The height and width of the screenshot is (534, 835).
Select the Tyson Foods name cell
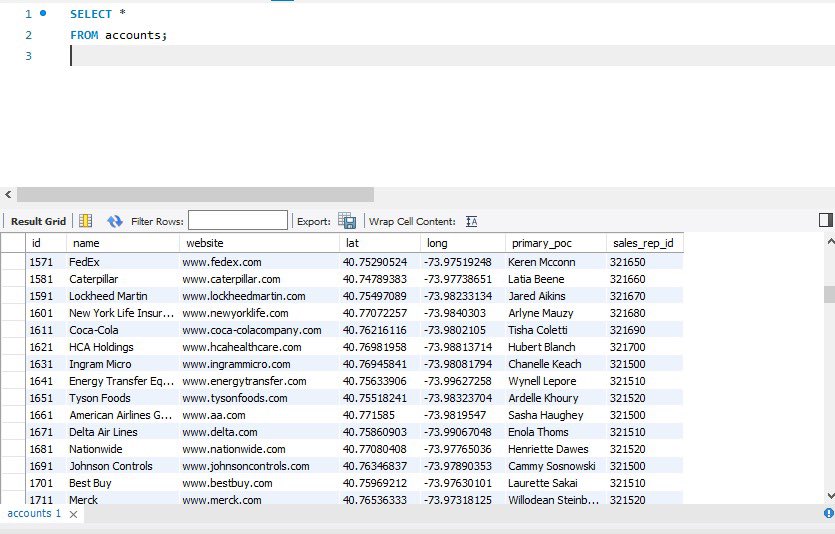[123, 398]
